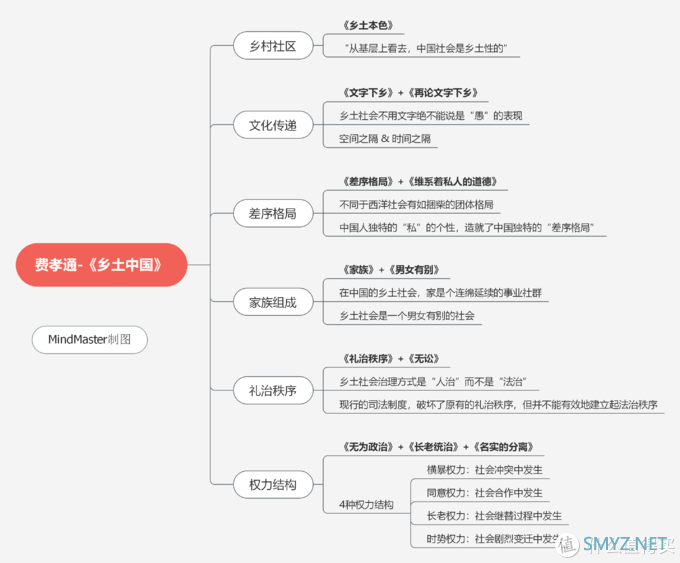
Task: Click the 《礼治秩序》+《无讼》 subtopic
Action: (391, 359)
